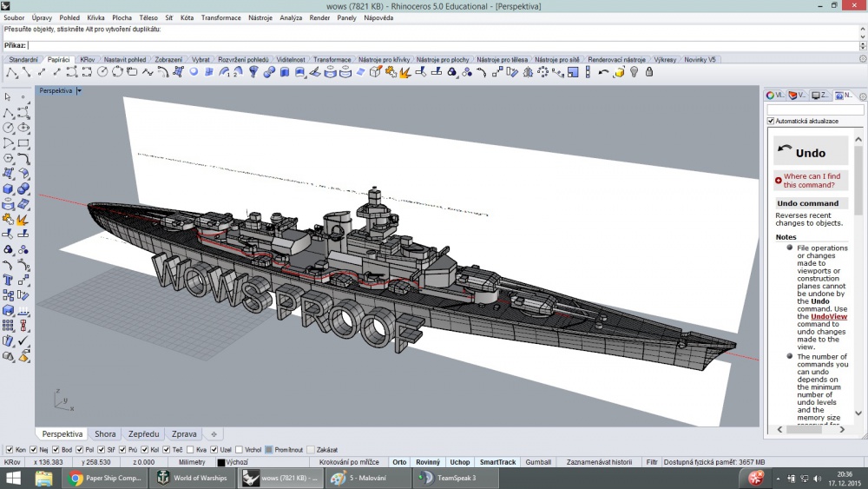Toggle the Nej osnap checkbox

pyautogui.click(x=33, y=450)
